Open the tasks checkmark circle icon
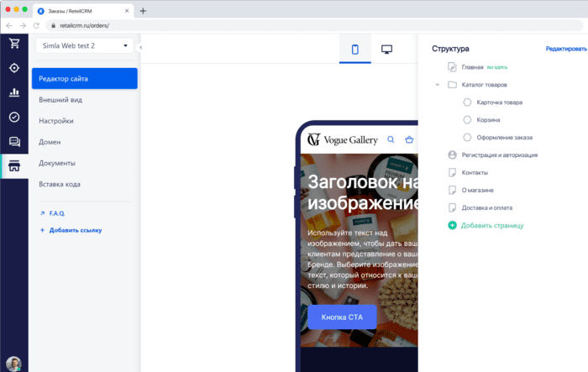This screenshot has height=372, width=588. tap(14, 117)
